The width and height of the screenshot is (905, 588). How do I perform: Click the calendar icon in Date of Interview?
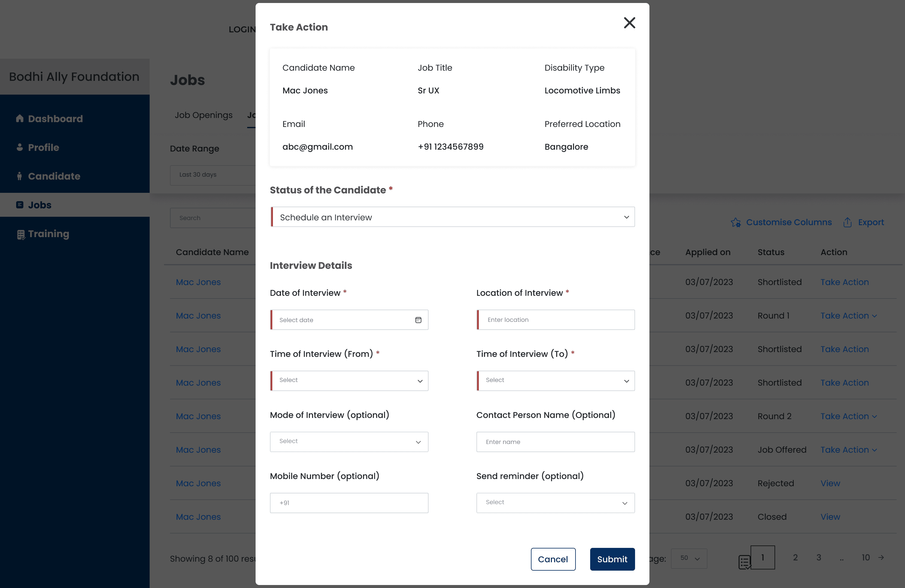pyautogui.click(x=418, y=320)
